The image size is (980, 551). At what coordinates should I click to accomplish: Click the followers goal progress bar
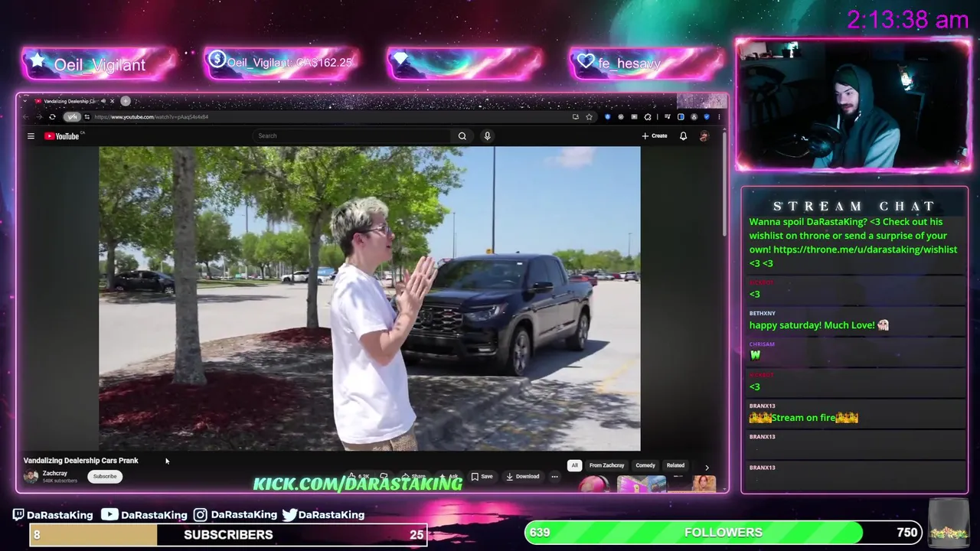[x=724, y=533]
